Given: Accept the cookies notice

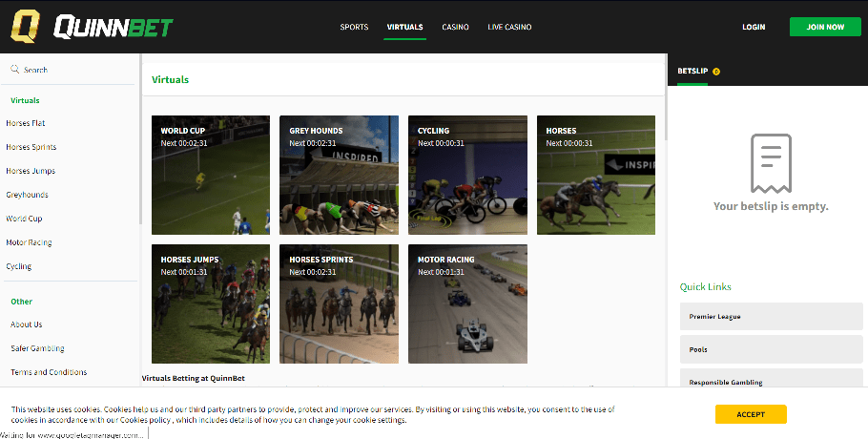Looking at the screenshot, I should [x=751, y=414].
